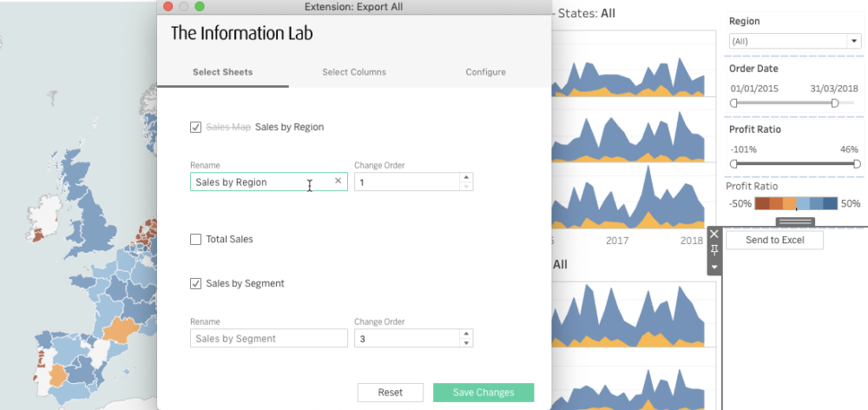Image resolution: width=868 pixels, height=410 pixels.
Task: Click the Profit Ratio slider right handle
Action: (x=857, y=164)
